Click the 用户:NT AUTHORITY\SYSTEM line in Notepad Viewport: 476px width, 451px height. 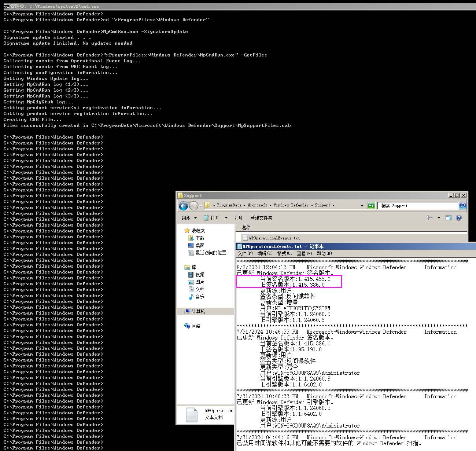295,308
